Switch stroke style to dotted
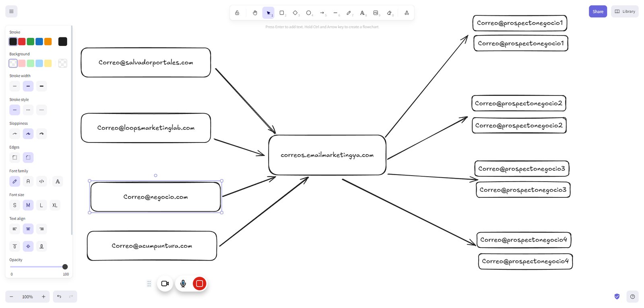This screenshot has height=308, width=644. click(41, 110)
